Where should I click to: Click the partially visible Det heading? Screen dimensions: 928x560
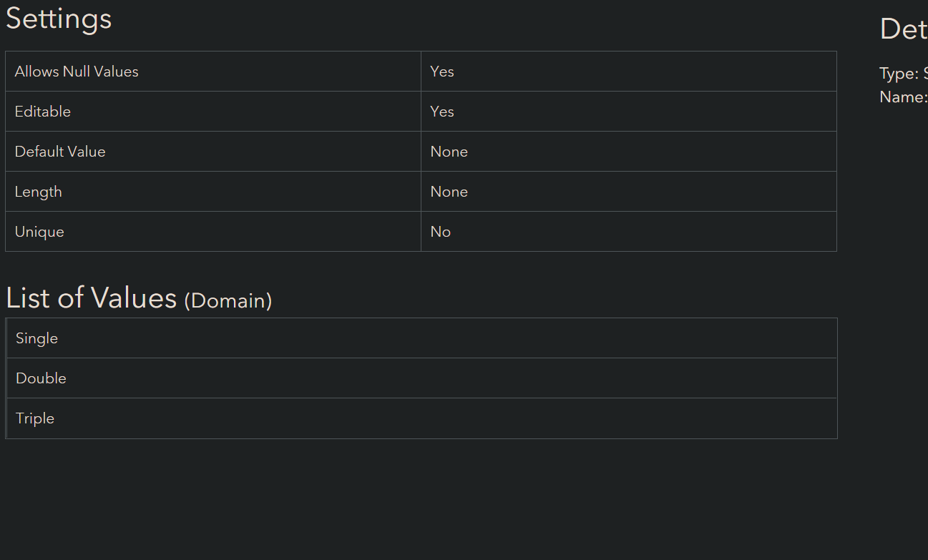point(903,29)
